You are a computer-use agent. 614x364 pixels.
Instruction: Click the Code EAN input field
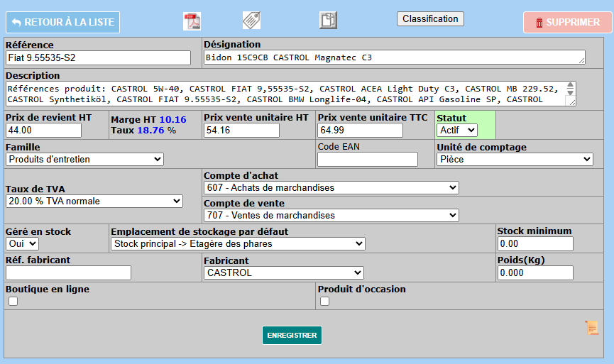(x=367, y=160)
